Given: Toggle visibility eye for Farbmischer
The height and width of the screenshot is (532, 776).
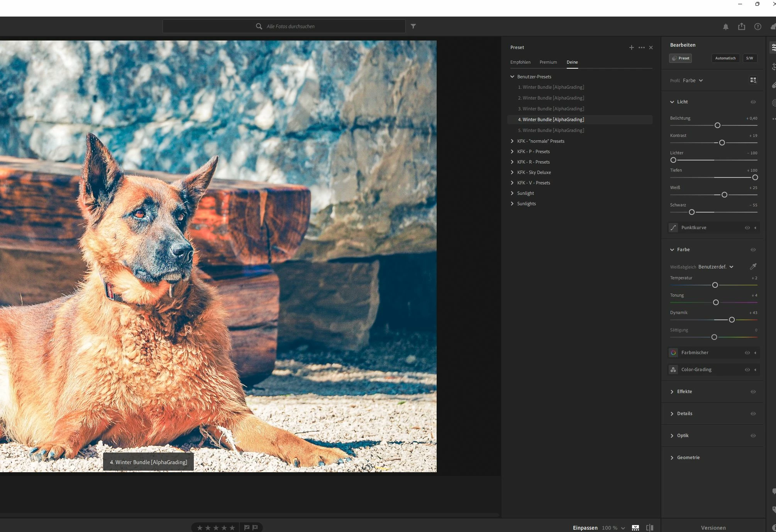Looking at the screenshot, I should [747, 353].
